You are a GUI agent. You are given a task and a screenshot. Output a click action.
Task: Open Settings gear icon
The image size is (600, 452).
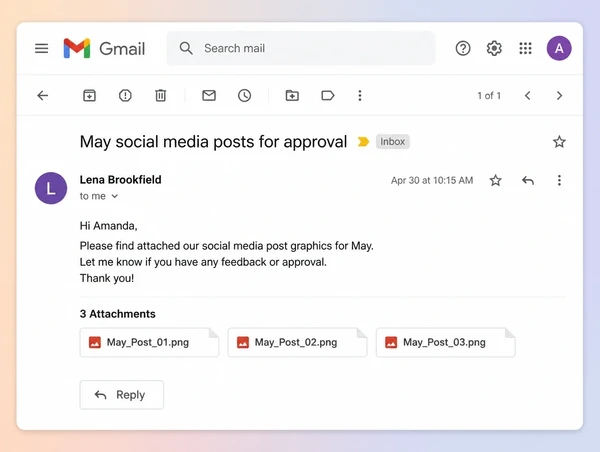494,48
